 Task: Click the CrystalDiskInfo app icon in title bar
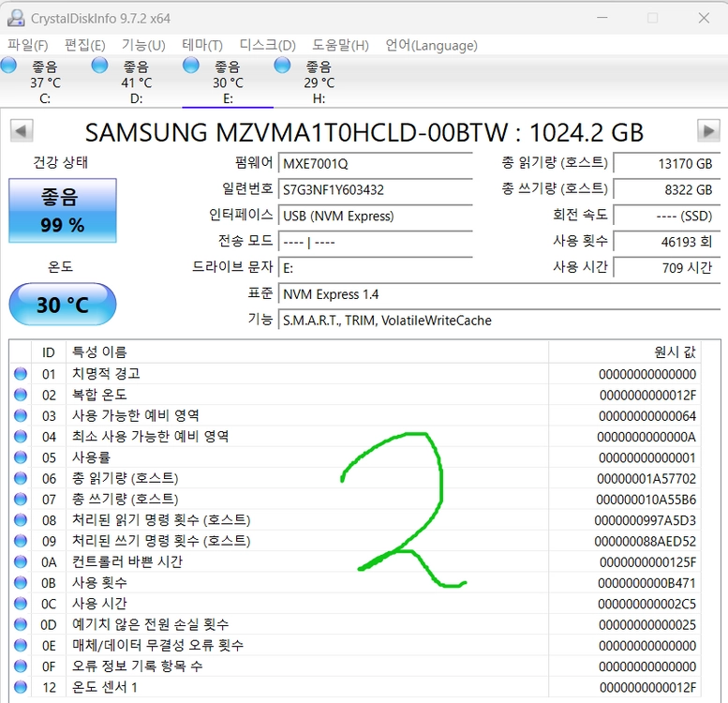click(16, 18)
